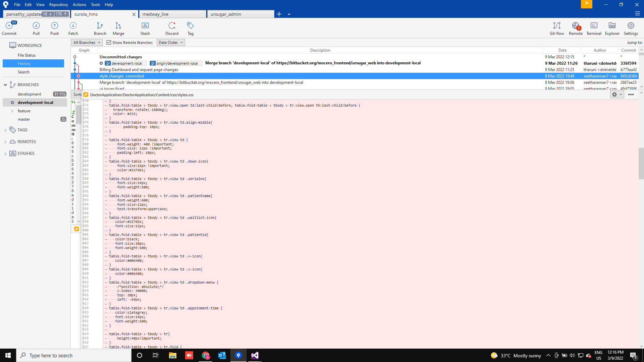Open the Date Order dropdown
Screen dimensions: 644x362
click(171, 43)
